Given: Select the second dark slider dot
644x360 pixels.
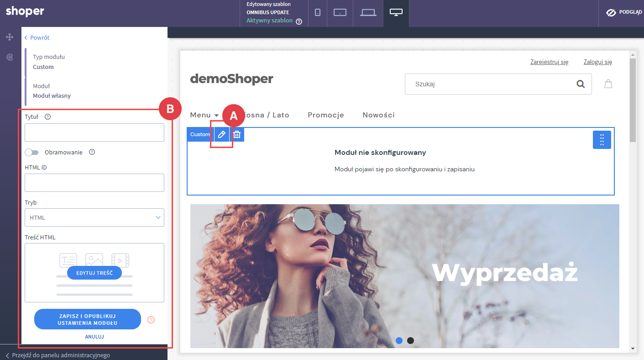Looking at the screenshot, I should 410,340.
